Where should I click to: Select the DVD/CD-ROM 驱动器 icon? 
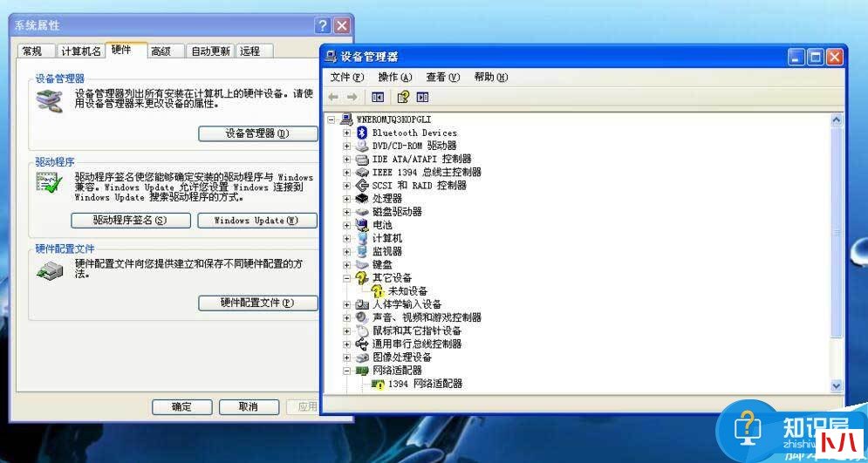click(x=362, y=146)
